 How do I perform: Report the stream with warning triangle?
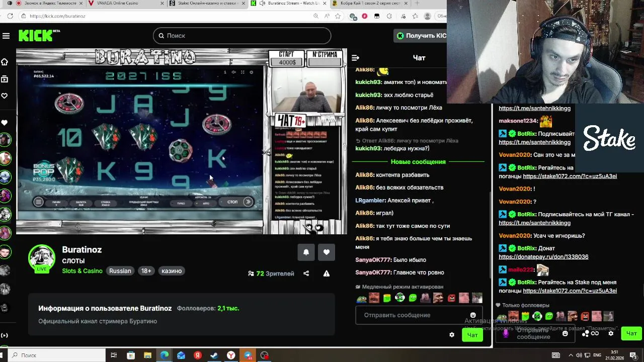(327, 274)
